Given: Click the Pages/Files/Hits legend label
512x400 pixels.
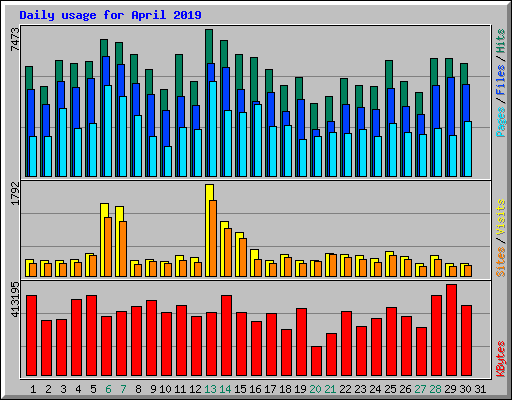Looking at the screenshot, I should 500,83.
